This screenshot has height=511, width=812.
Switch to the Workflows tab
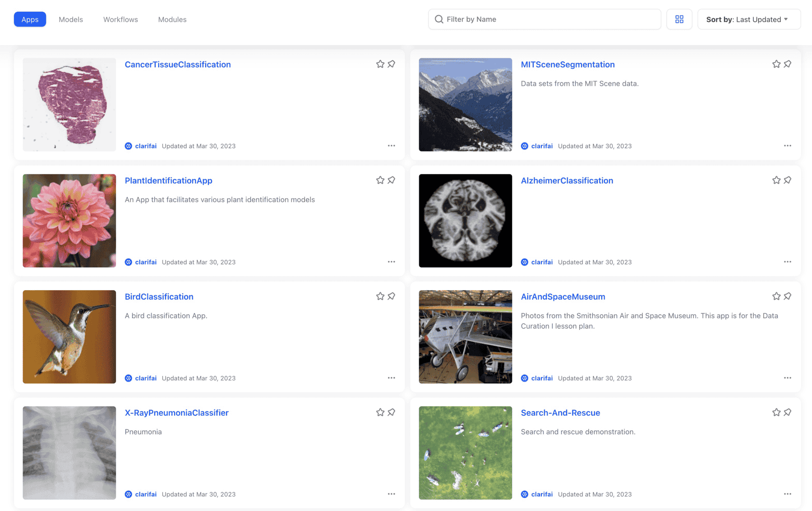pos(120,19)
